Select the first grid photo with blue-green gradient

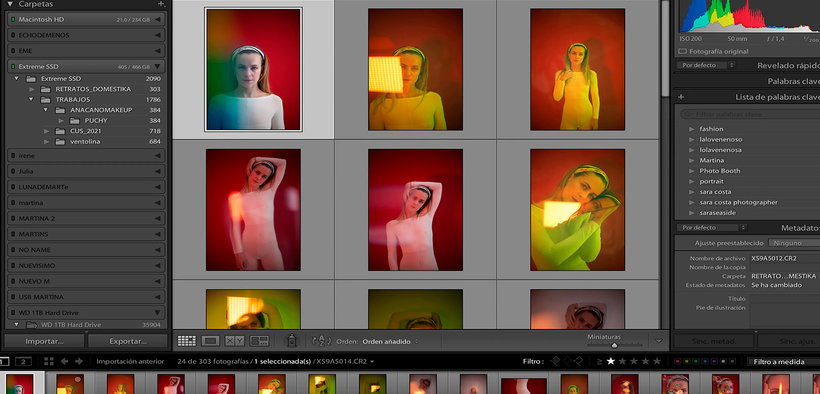point(253,69)
